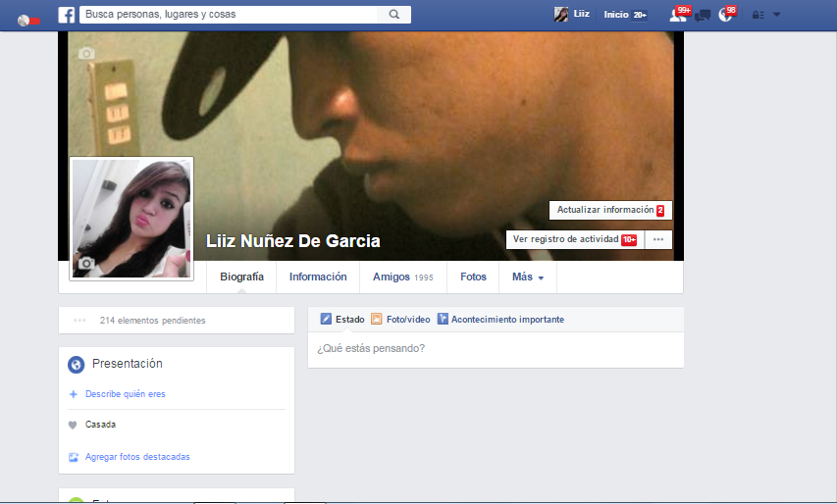Click the Liiz profile name link in top bar
Screen dimensions: 837x504
pos(581,14)
